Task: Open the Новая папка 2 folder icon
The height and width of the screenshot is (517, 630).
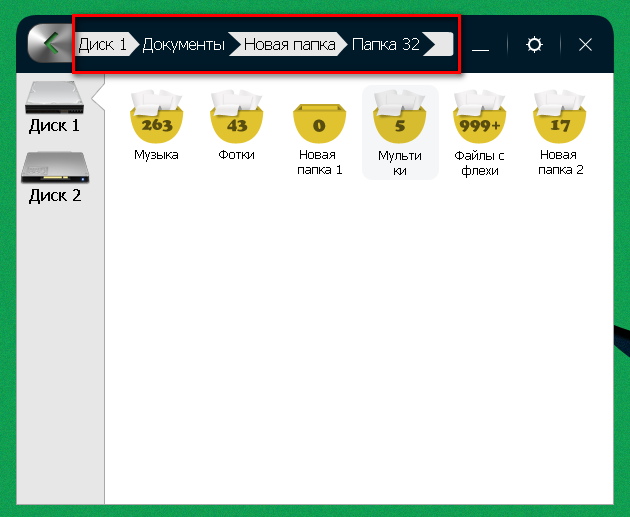Action: pos(560,117)
